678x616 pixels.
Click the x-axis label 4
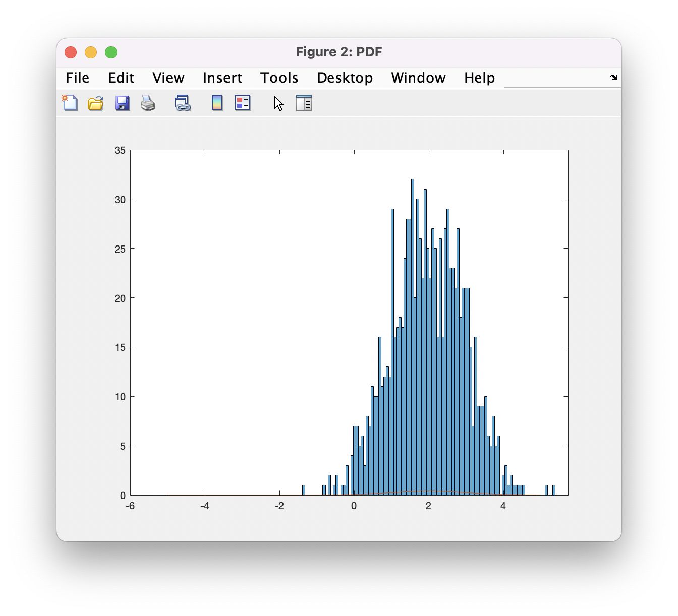pyautogui.click(x=503, y=506)
